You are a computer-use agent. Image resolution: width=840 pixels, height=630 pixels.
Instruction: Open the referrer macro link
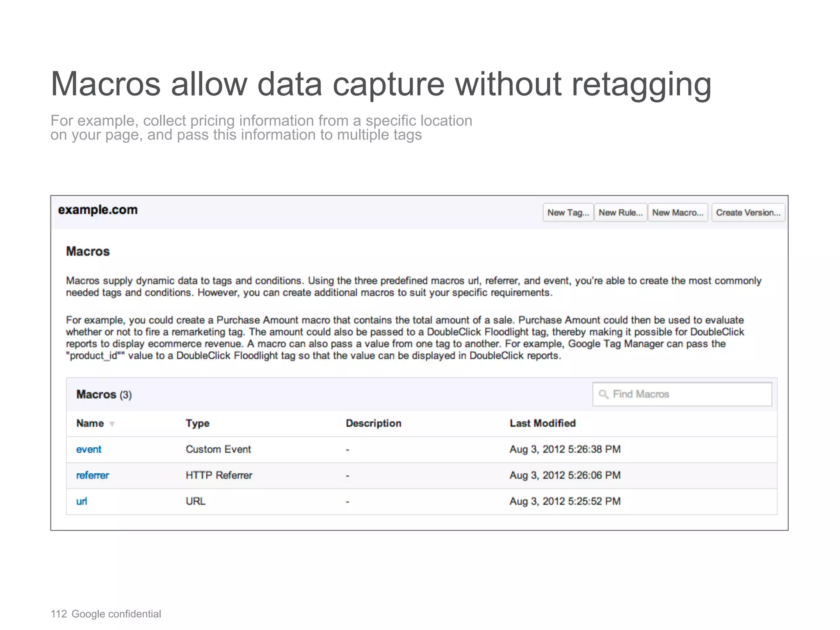pyautogui.click(x=93, y=475)
